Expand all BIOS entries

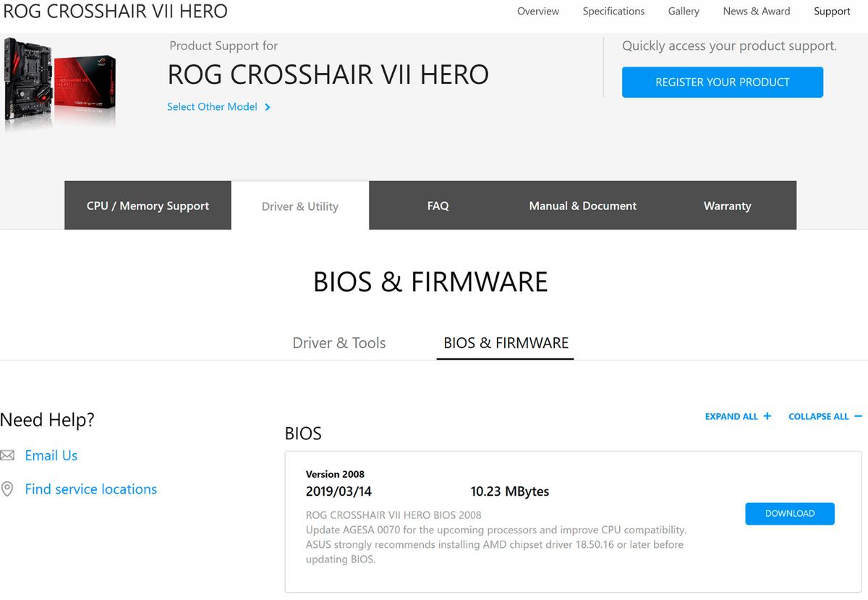tap(739, 416)
